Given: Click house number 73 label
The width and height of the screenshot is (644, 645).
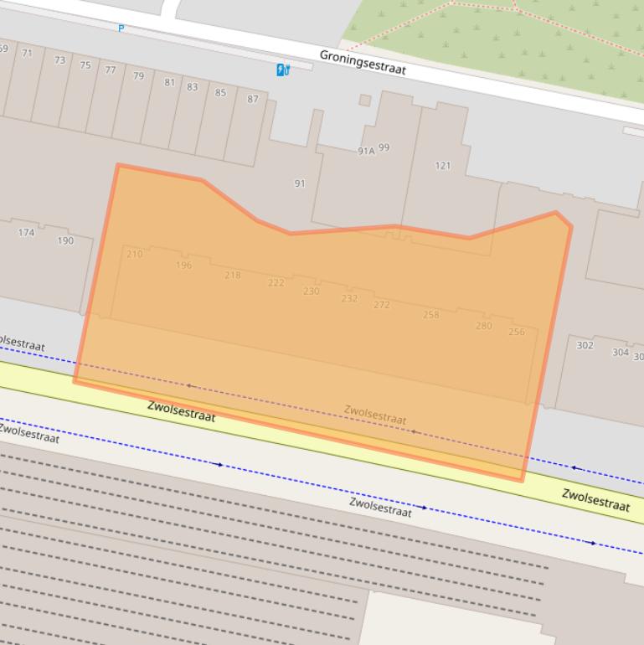Looking at the screenshot, I should (x=59, y=60).
